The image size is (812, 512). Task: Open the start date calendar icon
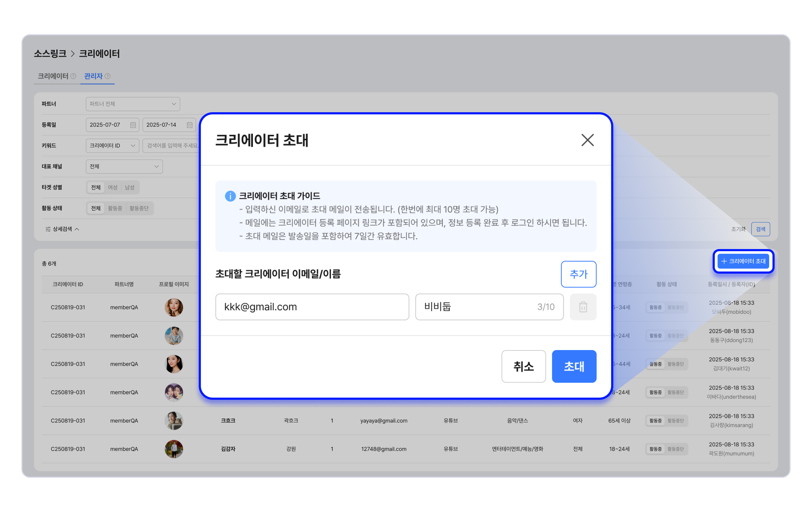tap(133, 125)
